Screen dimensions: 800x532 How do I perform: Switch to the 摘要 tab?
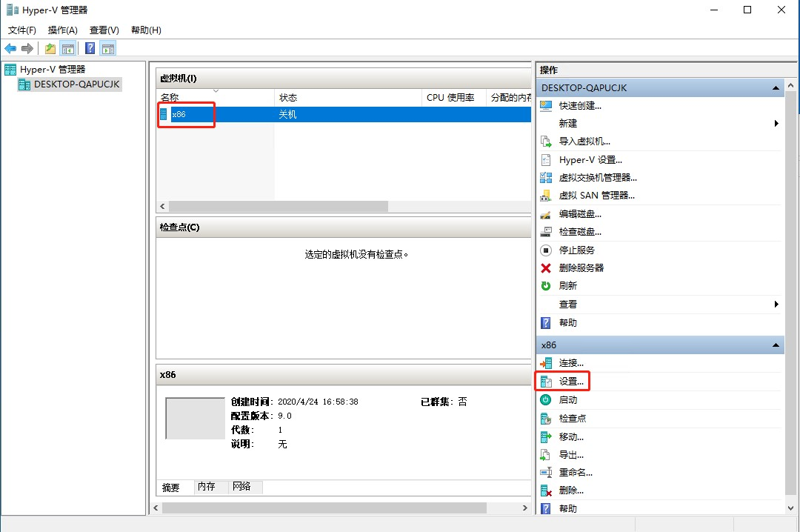click(x=171, y=488)
